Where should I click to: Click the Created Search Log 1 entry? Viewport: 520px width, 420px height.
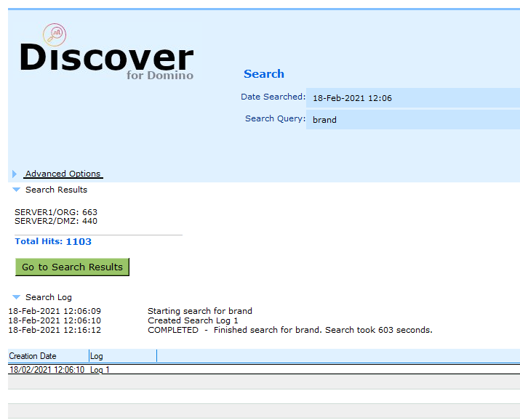coord(193,320)
